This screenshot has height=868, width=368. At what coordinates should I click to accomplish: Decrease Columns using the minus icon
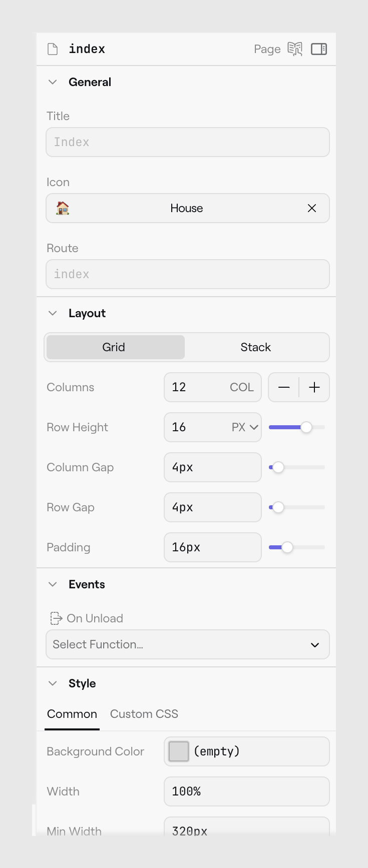point(283,387)
